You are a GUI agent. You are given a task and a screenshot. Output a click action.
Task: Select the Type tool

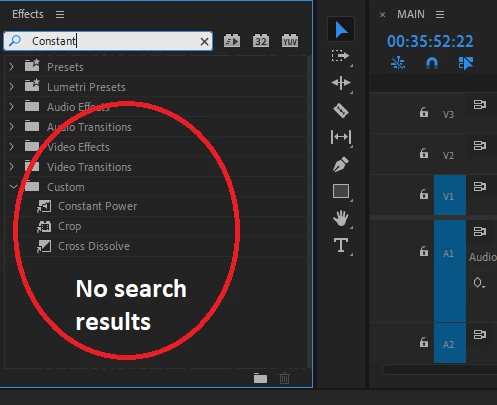[341, 245]
